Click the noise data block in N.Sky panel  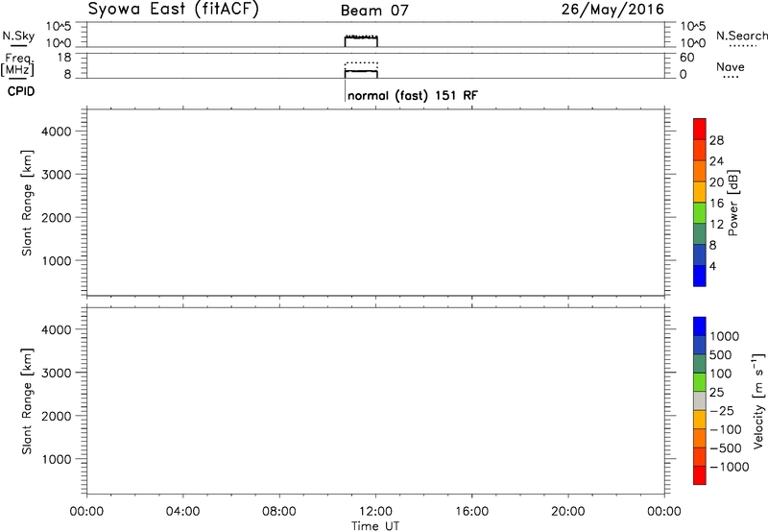[x=361, y=41]
